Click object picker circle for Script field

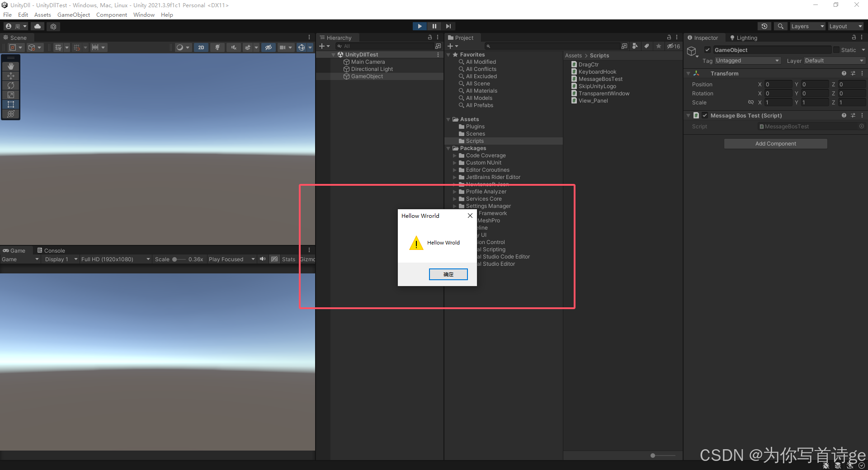click(x=862, y=126)
